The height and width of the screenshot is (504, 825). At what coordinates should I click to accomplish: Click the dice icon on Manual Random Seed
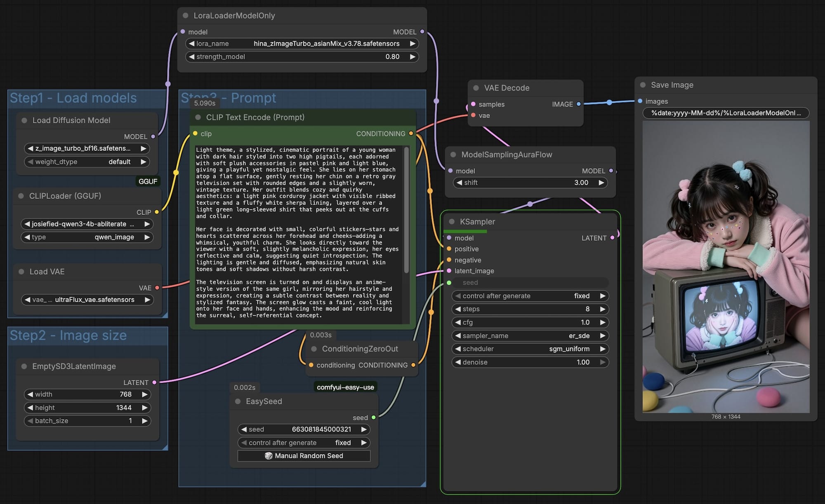coord(269,456)
